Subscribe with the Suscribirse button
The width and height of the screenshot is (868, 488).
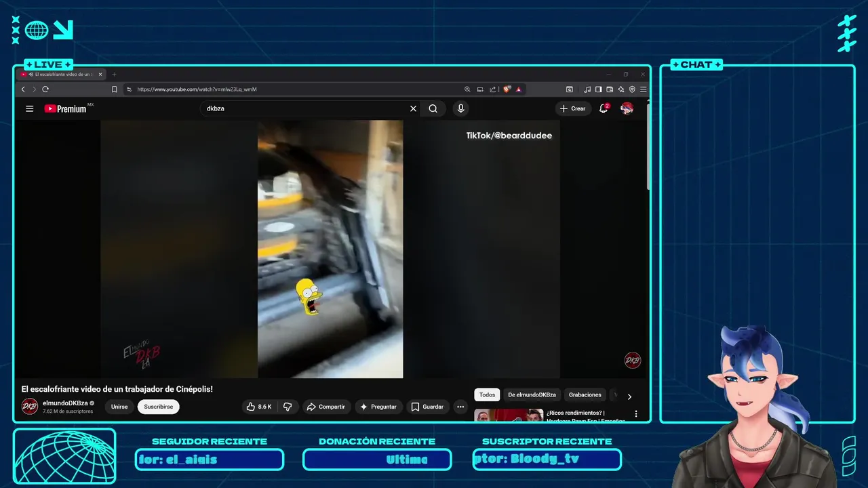tap(159, 407)
